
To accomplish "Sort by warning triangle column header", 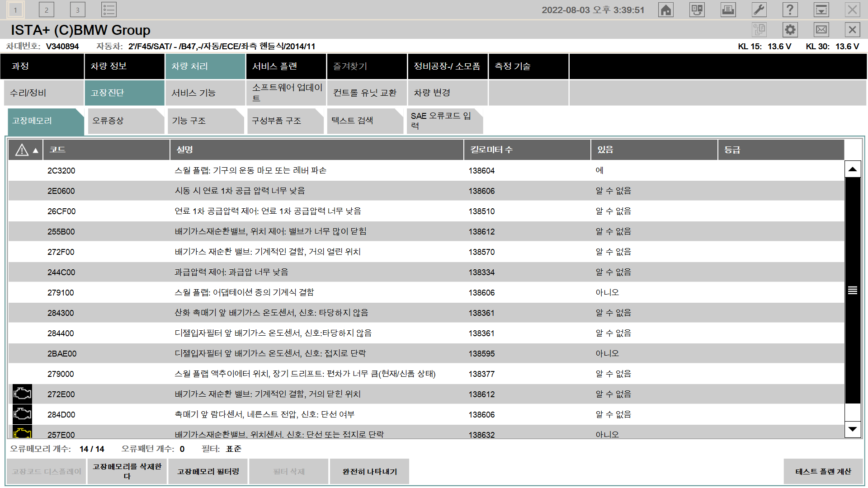I will tap(26, 150).
